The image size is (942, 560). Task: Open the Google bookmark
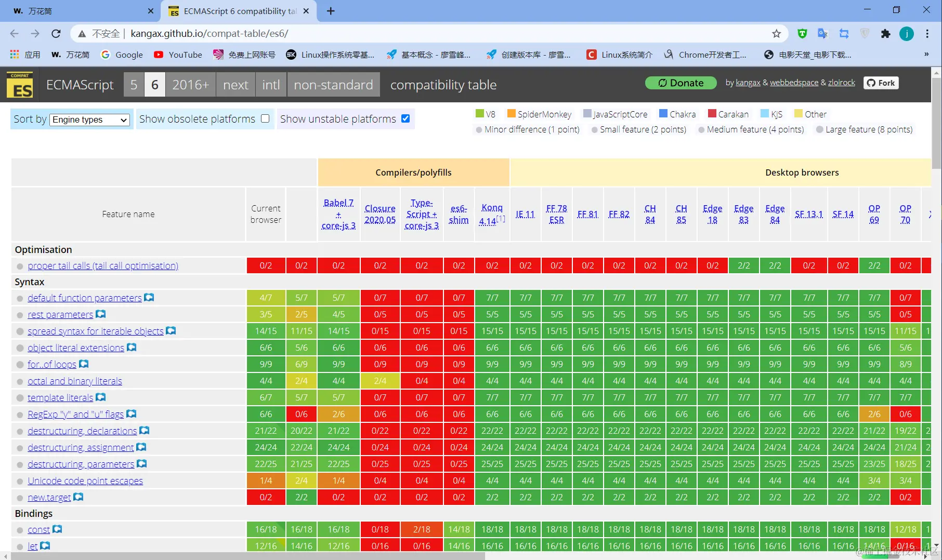[x=122, y=55]
